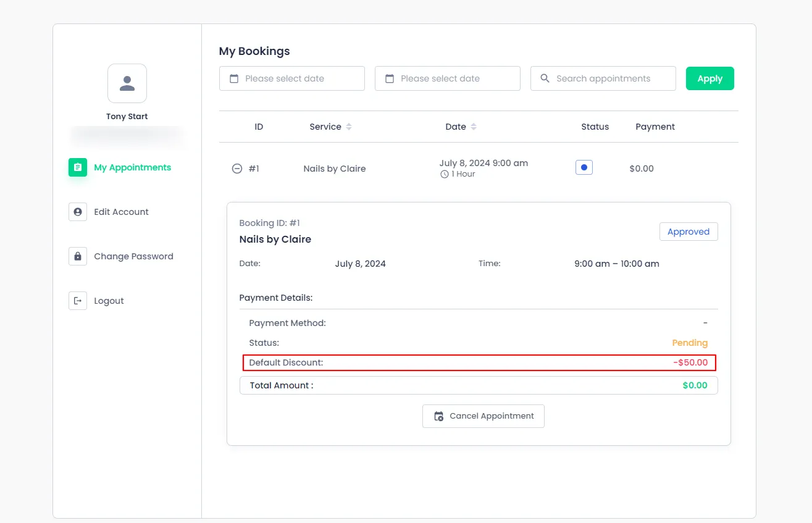812x523 pixels.
Task: Open Change Password menu item
Action: [122, 256]
